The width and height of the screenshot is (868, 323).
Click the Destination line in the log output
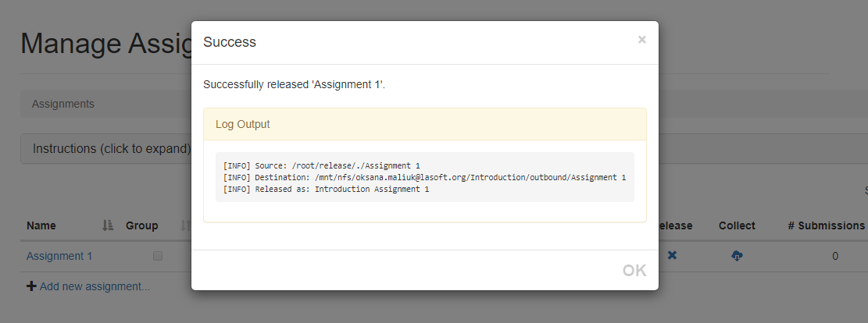(x=424, y=178)
